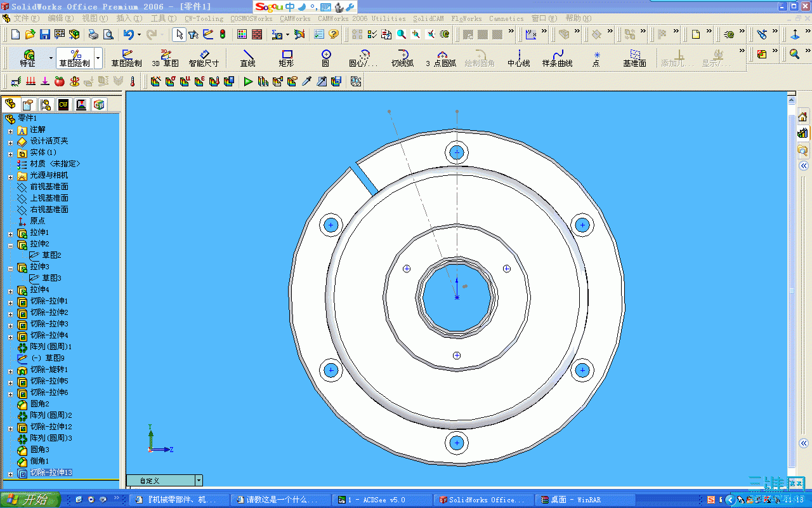Image resolution: width=812 pixels, height=508 pixels.
Task: Collapse the 拉伸2 feature node
Action: click(10, 244)
